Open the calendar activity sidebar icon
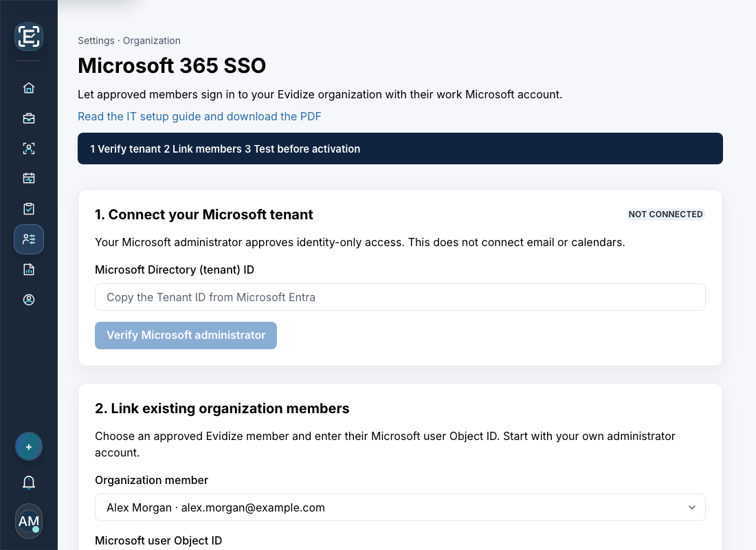 (x=29, y=179)
